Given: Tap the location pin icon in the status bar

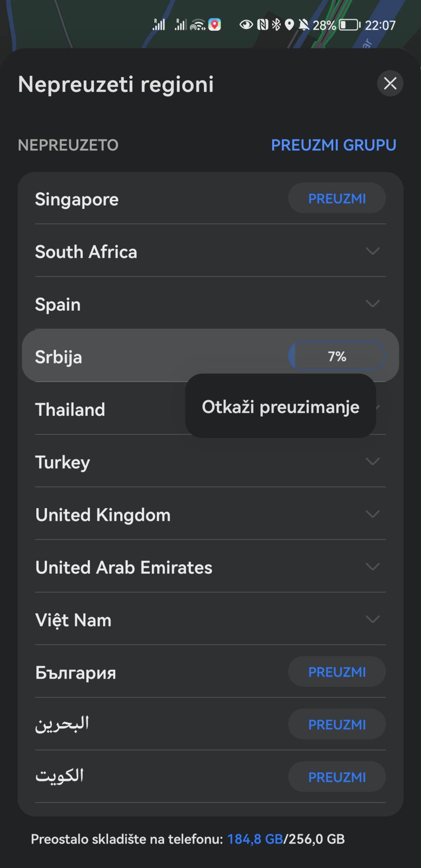Looking at the screenshot, I should tap(289, 25).
